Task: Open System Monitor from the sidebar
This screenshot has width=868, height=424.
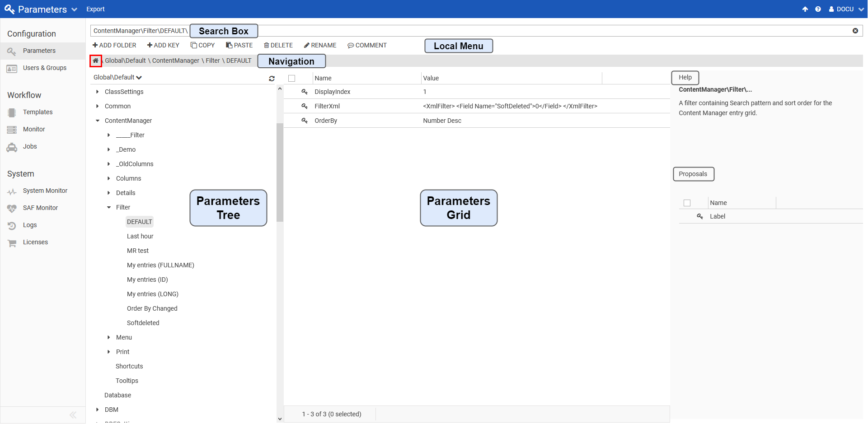Action: (x=45, y=191)
